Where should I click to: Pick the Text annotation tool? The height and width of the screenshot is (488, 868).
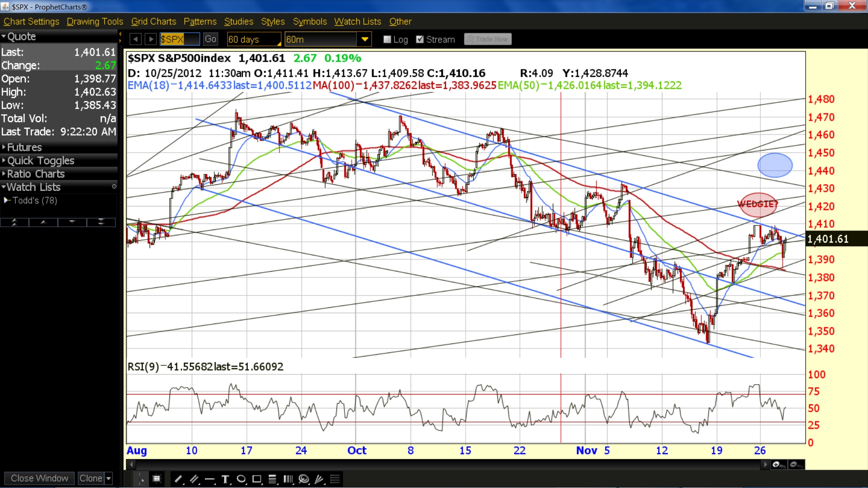pyautogui.click(x=226, y=479)
